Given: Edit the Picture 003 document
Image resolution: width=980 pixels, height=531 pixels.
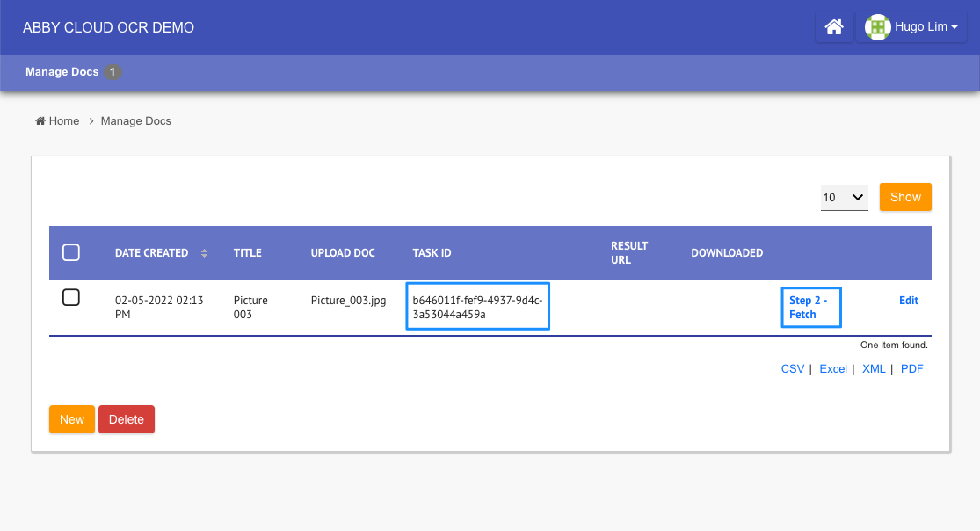Looking at the screenshot, I should pyautogui.click(x=908, y=301).
